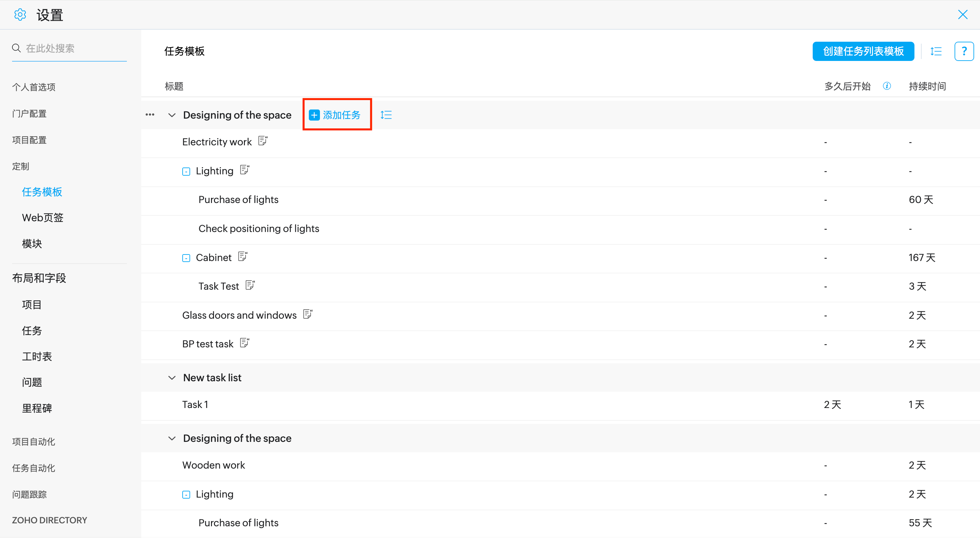The height and width of the screenshot is (538, 980).
Task: Collapse the Lighting toggle under Wooden work
Action: [x=186, y=495]
